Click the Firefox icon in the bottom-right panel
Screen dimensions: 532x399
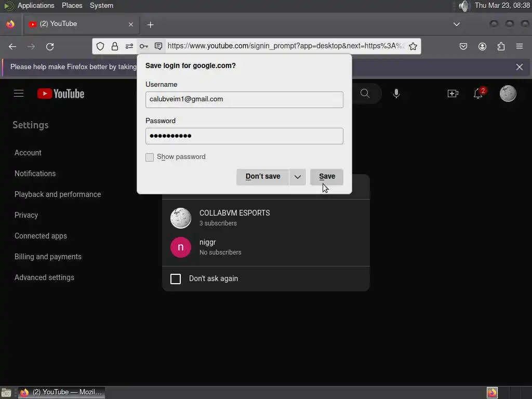click(x=492, y=393)
